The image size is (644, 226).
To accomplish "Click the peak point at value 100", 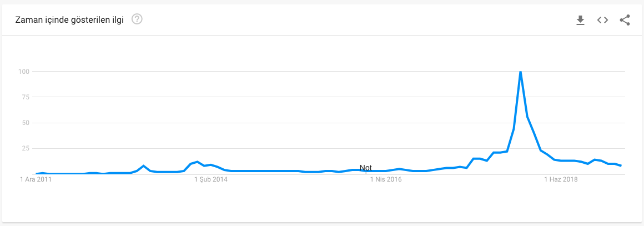I will coord(520,72).
